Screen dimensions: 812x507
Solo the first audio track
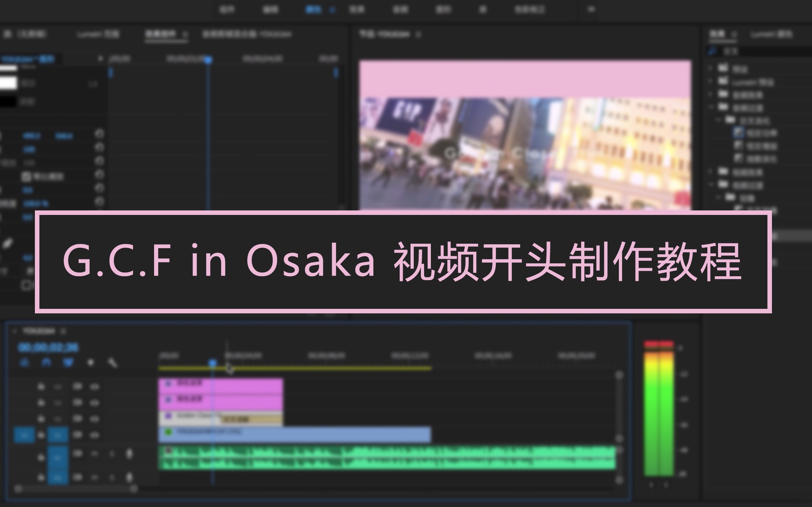click(x=112, y=454)
